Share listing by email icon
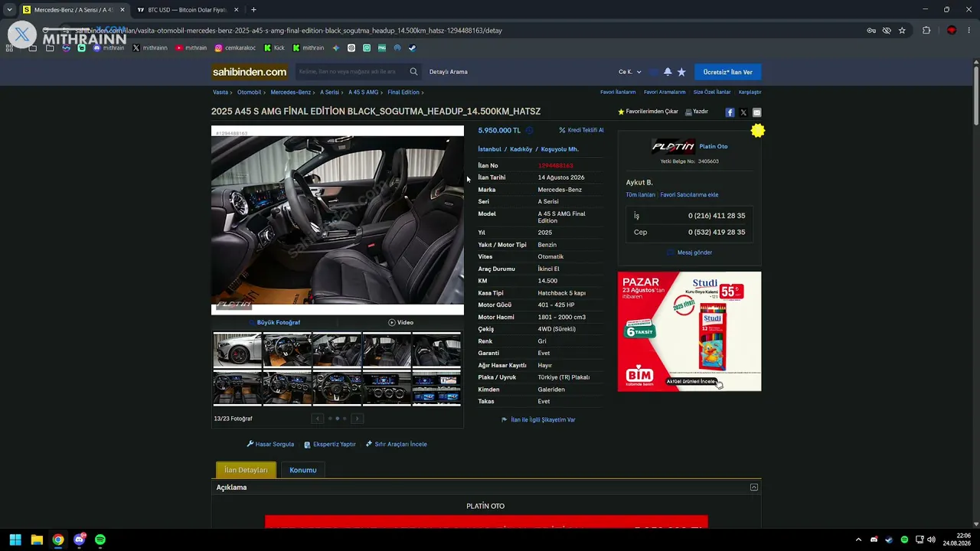The width and height of the screenshot is (980, 551). (x=756, y=112)
